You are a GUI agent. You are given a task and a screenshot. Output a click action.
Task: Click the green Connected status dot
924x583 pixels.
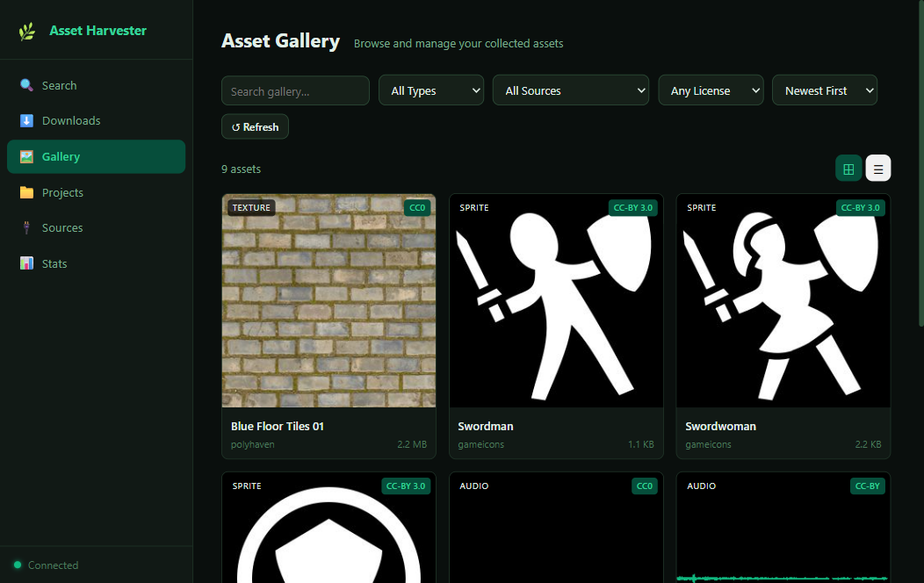click(18, 565)
